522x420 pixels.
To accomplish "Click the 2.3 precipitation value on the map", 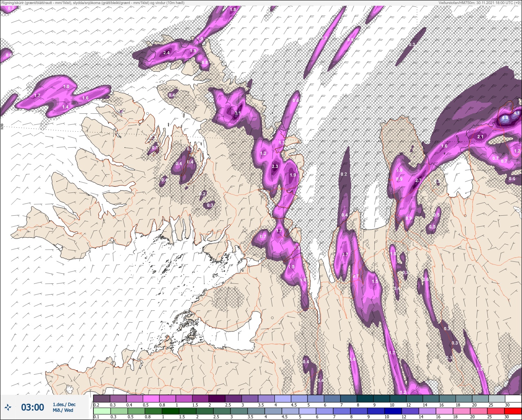I will pos(275,166).
